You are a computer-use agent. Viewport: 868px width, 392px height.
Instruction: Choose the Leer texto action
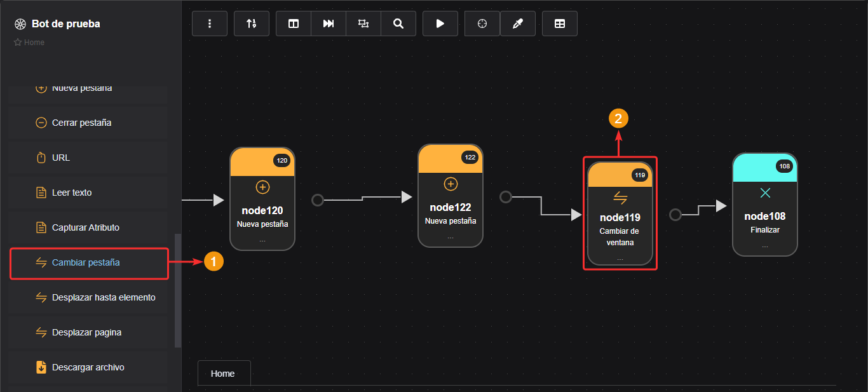(x=88, y=193)
